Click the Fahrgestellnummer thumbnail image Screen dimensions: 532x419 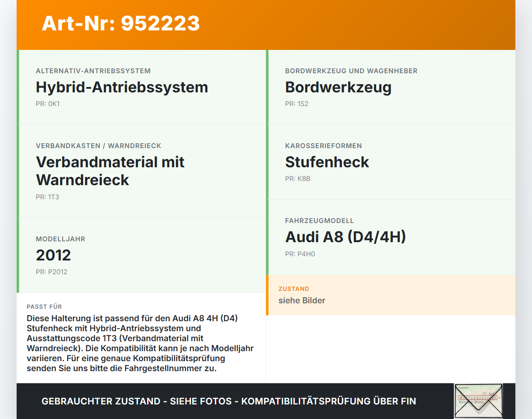tap(478, 400)
